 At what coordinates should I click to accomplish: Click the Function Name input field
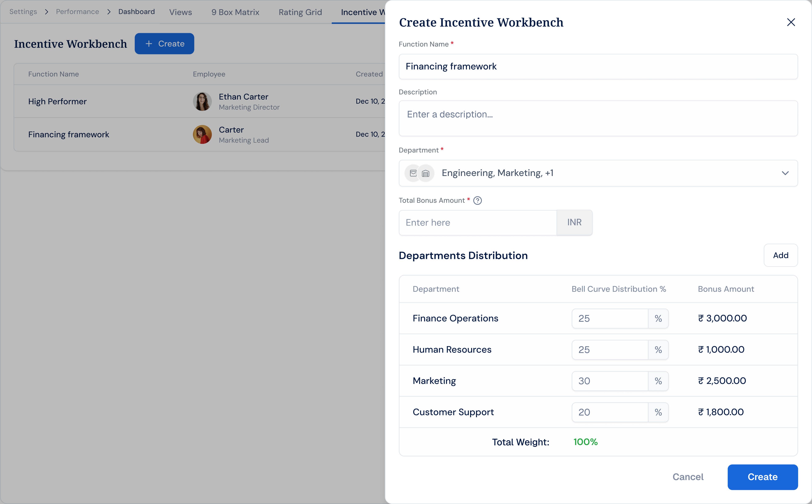(598, 66)
